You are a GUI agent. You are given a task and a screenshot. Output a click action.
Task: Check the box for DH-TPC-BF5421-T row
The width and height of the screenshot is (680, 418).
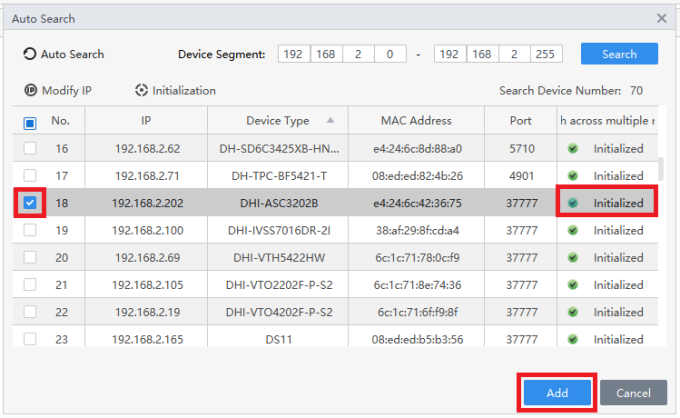[30, 176]
